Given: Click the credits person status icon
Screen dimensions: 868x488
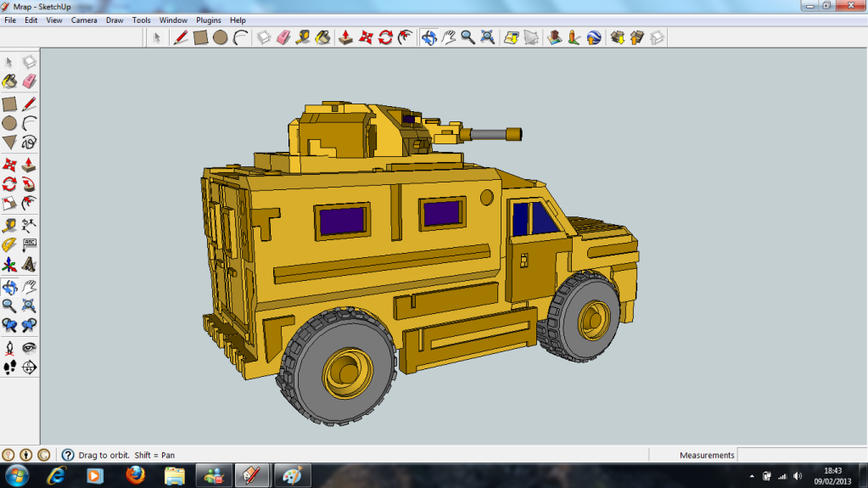Looking at the screenshot, I should click(25, 455).
